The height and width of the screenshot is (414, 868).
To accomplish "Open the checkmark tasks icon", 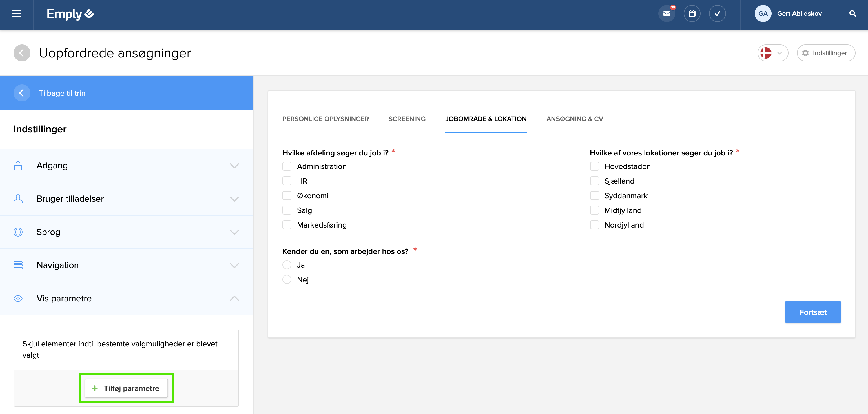I will 717,14.
